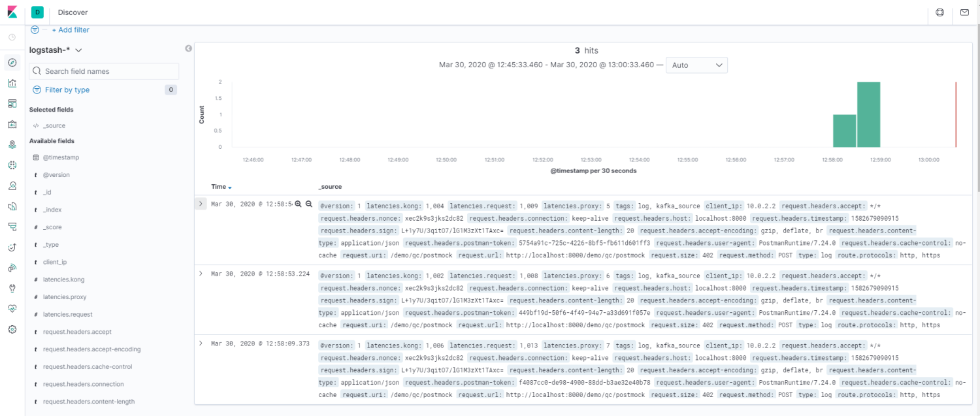980x416 pixels.
Task: Select request.headers.accept-encoding field
Action: tap(91, 349)
